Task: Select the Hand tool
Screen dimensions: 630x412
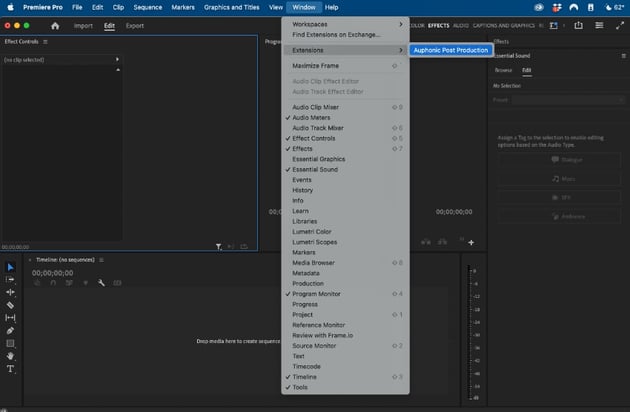Action: click(10, 356)
